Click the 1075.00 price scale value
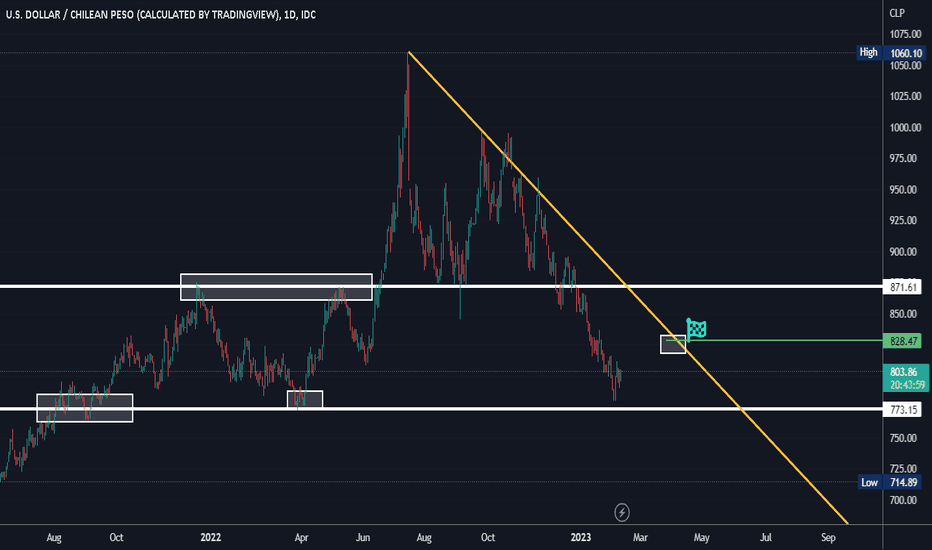 tap(905, 34)
